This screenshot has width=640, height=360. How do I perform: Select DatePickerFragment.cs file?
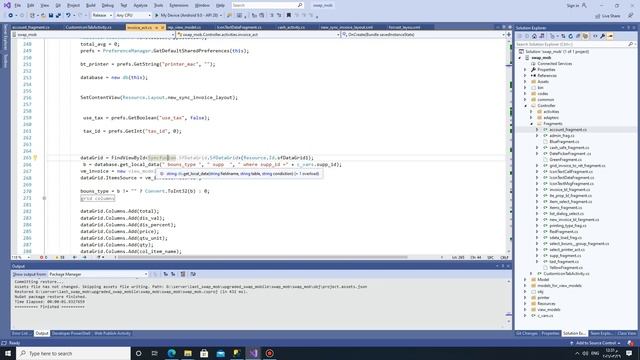570,154
